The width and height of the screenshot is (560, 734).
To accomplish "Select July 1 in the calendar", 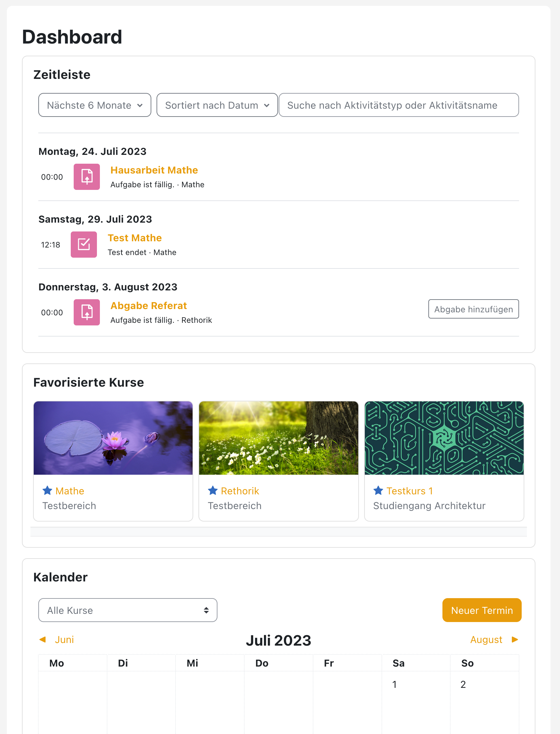I will click(394, 684).
